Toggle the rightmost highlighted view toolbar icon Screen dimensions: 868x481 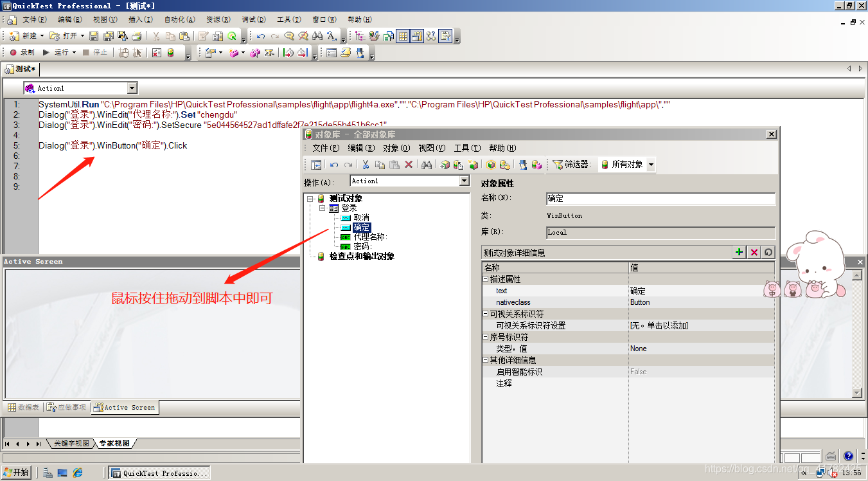click(x=445, y=36)
